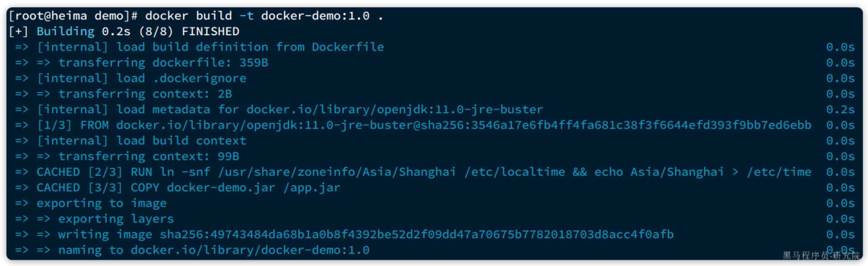Viewport: 868px width, 266px height.
Task: Click the Building 0.2s FINISHED status line
Action: [124, 32]
